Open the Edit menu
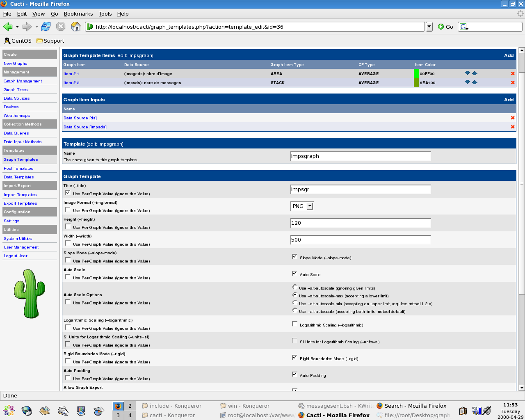525x420 pixels. coord(22,14)
